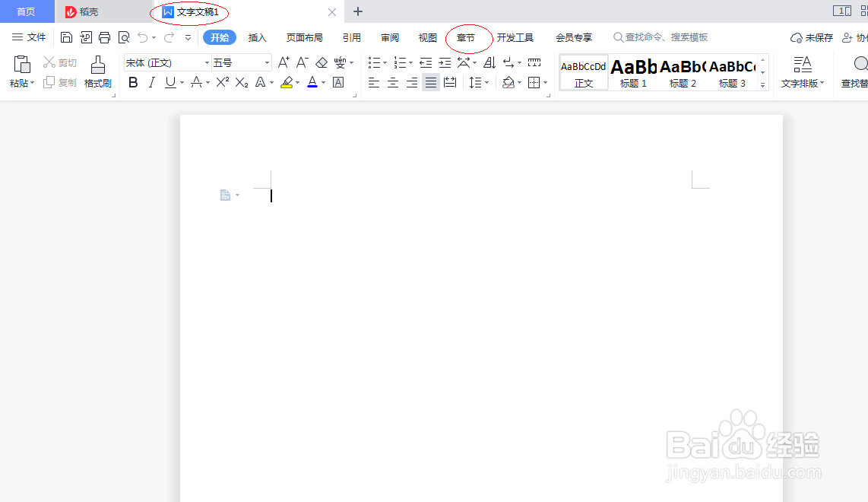868x502 pixels.
Task: Open Print Preview icon
Action: click(124, 38)
